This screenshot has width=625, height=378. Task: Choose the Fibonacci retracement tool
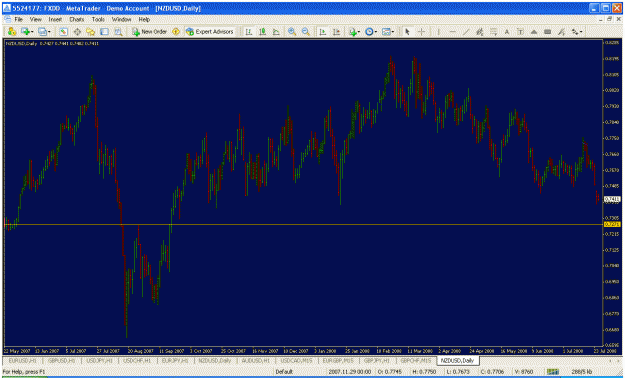click(493, 32)
